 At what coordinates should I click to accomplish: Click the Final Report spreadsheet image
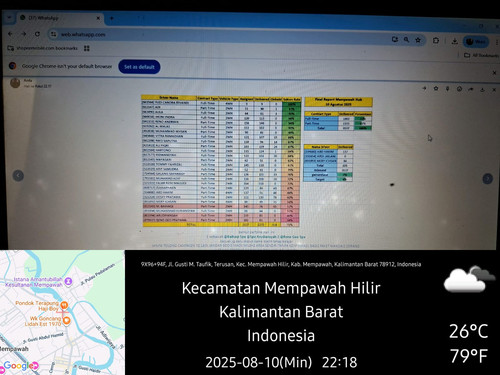click(257, 162)
